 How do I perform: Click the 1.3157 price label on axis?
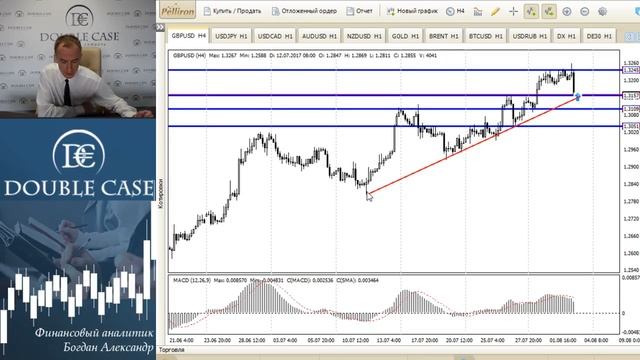(631, 96)
